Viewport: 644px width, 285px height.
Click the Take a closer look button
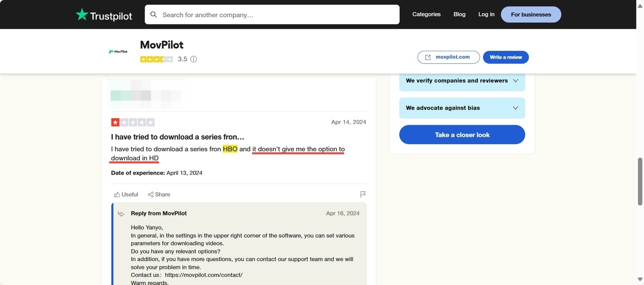462,135
